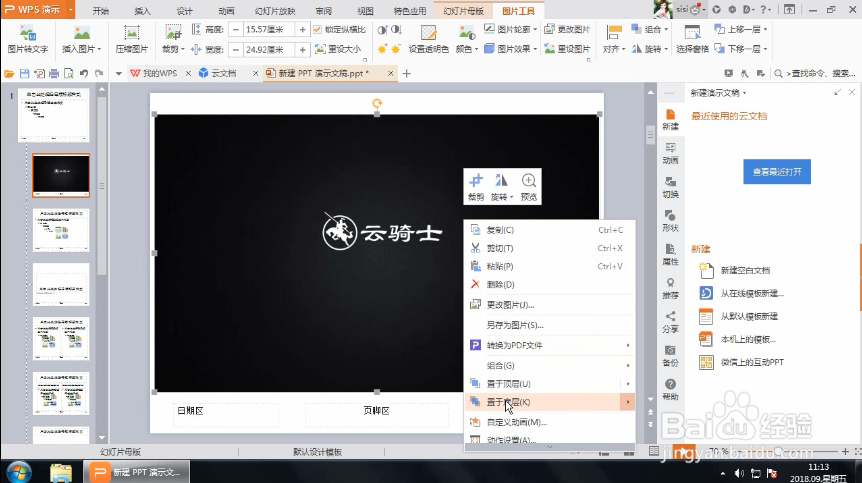The width and height of the screenshot is (862, 483).
Task: Expand 下移一层 send backward dropdown
Action: tap(765, 49)
